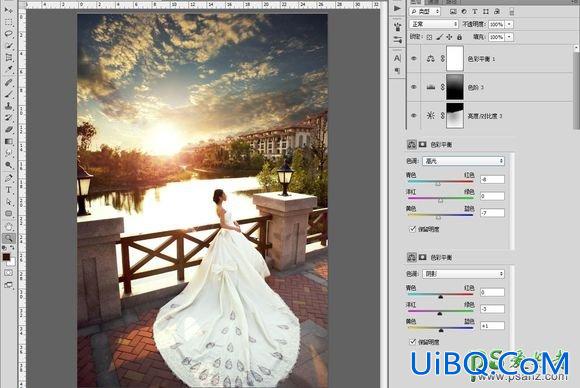The width and height of the screenshot is (580, 388).
Task: Hide the 色阶 3 layer
Action: coord(414,87)
